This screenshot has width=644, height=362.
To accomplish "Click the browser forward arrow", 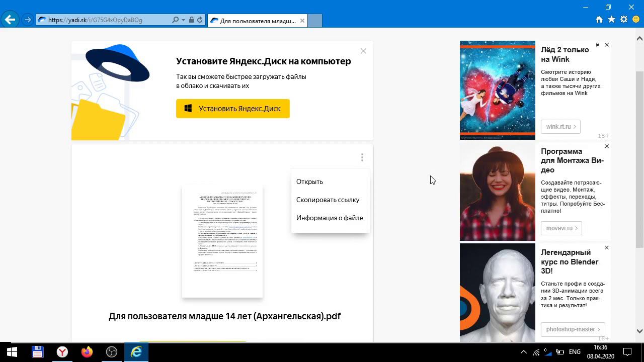I will coord(28,20).
